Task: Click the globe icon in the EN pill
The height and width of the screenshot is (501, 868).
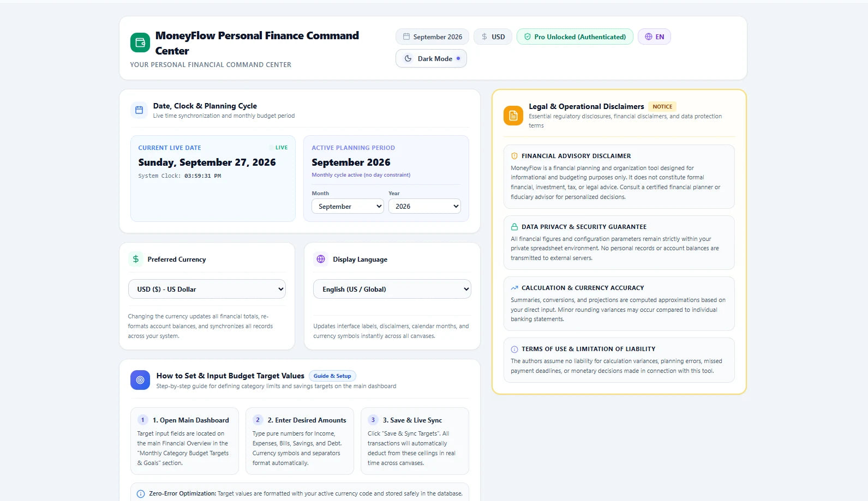Action: click(649, 37)
